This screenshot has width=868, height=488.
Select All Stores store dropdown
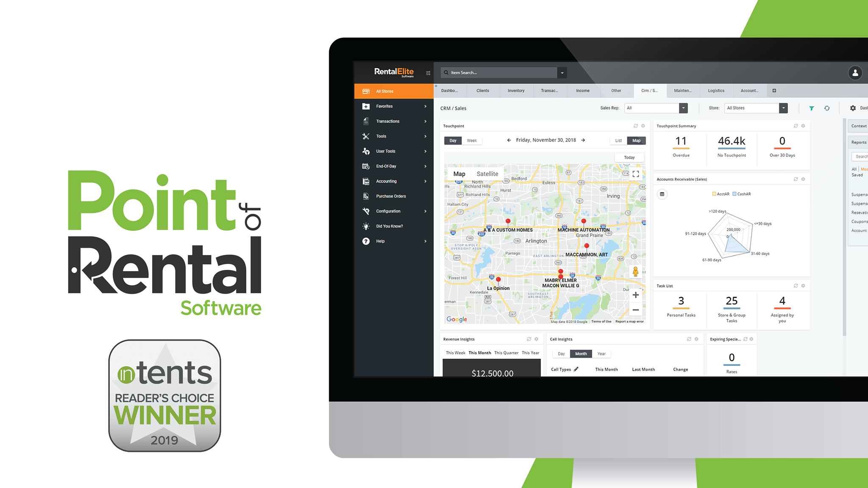point(754,108)
